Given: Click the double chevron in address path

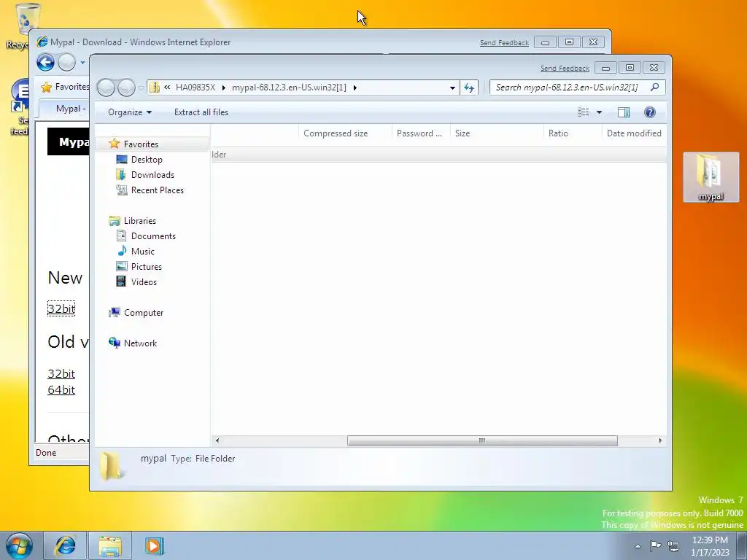Looking at the screenshot, I should (167, 87).
